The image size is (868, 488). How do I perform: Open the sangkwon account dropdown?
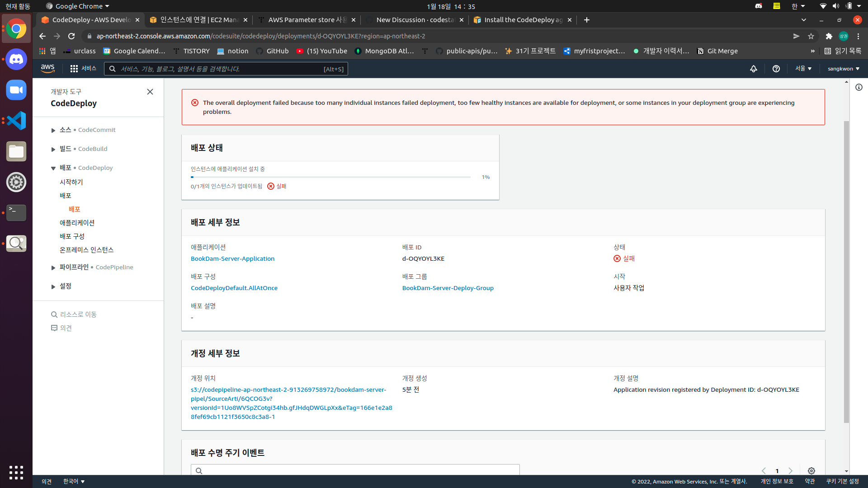point(844,69)
